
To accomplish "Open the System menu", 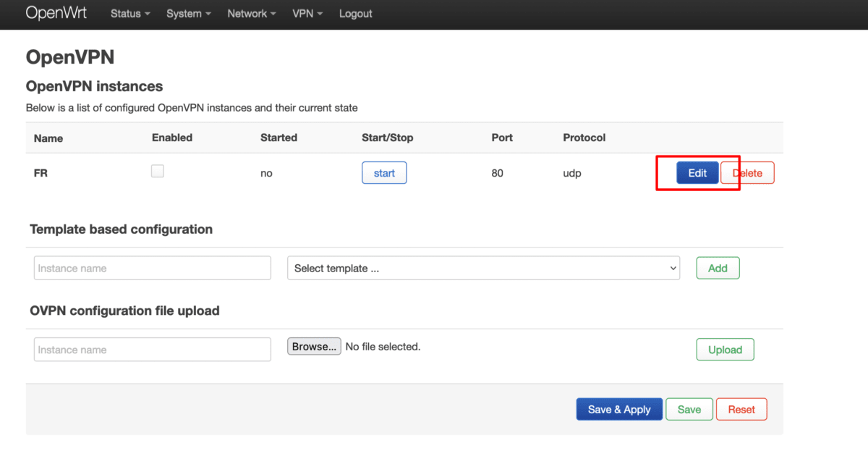I will click(189, 14).
